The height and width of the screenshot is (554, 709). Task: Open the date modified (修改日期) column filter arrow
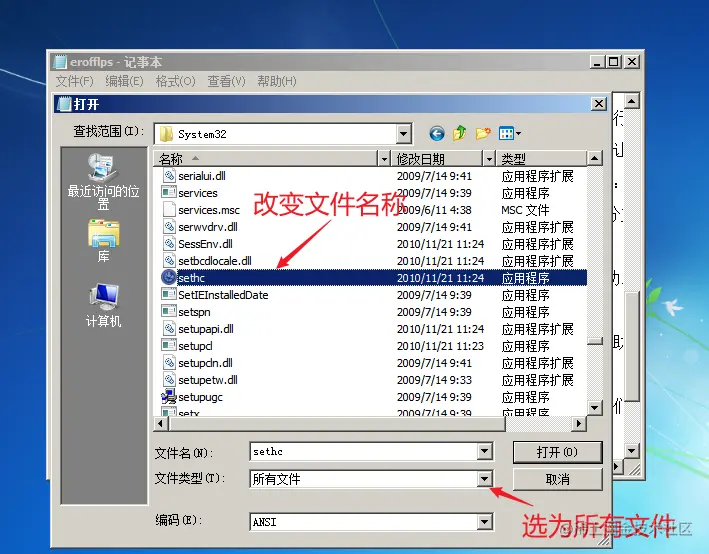tap(489, 159)
